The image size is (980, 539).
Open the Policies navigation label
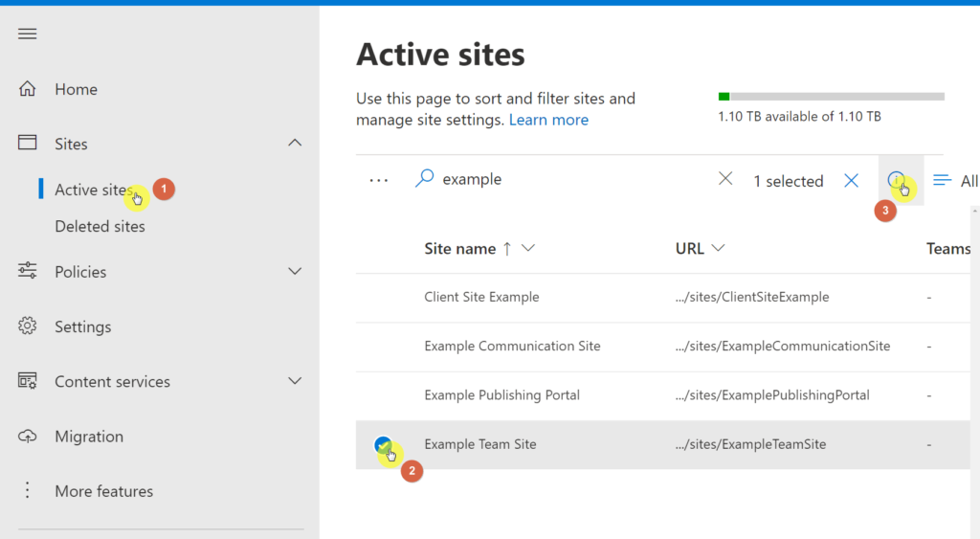click(80, 272)
